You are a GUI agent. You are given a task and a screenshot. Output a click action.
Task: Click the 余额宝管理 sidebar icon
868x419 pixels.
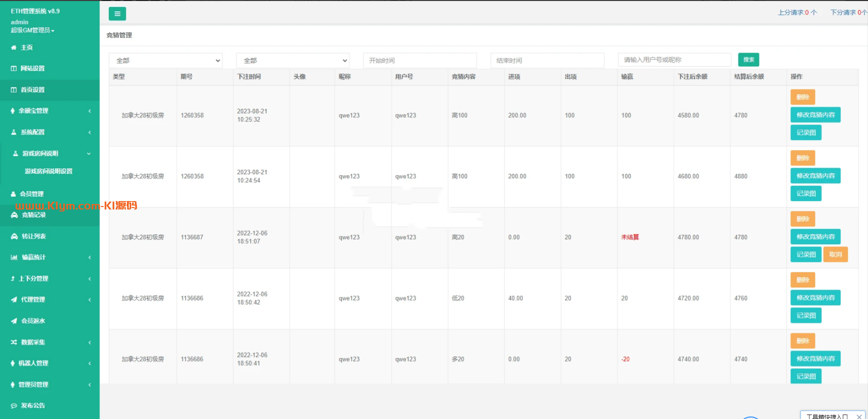pyautogui.click(x=13, y=111)
